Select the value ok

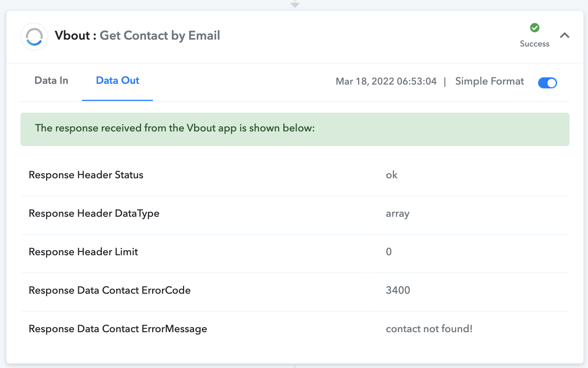[392, 175]
